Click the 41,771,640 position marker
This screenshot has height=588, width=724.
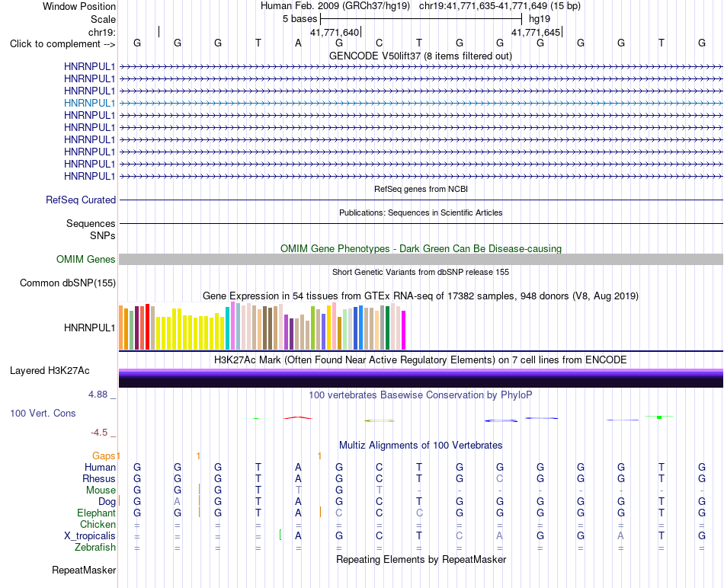click(x=335, y=32)
